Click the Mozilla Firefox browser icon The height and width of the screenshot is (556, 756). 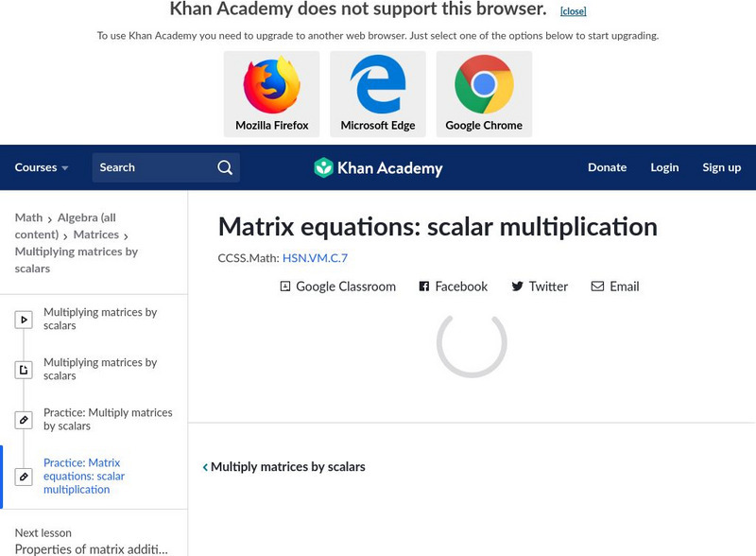click(271, 86)
